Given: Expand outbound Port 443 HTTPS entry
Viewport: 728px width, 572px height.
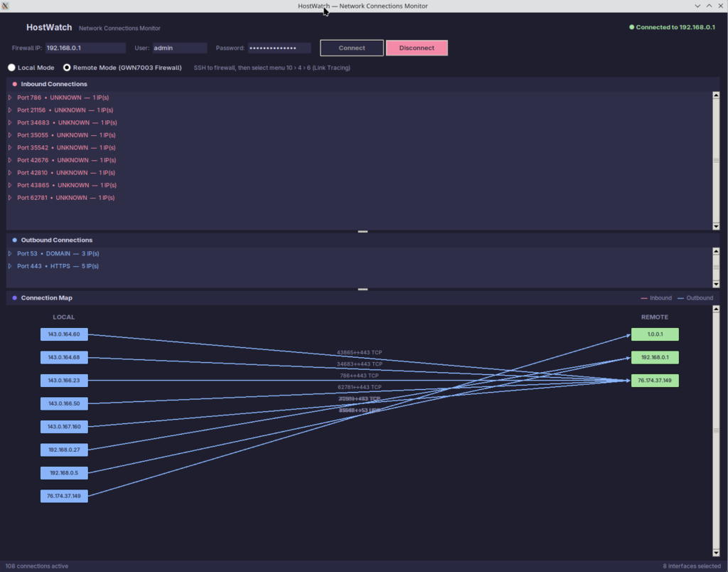Looking at the screenshot, I should [x=10, y=266].
